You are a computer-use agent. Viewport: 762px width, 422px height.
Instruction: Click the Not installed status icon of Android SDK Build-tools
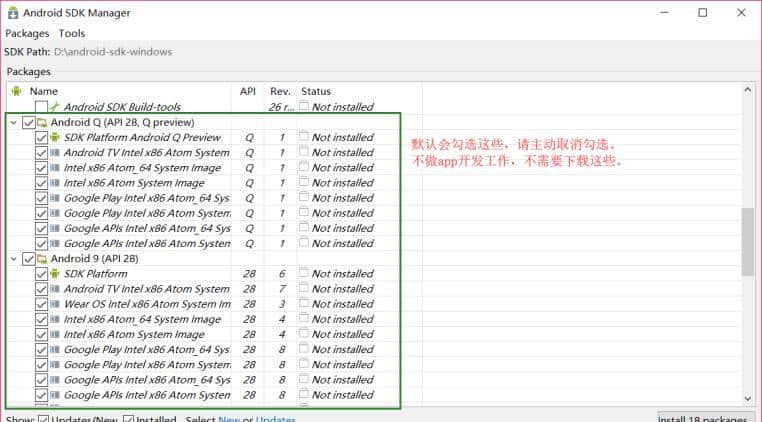click(x=304, y=106)
